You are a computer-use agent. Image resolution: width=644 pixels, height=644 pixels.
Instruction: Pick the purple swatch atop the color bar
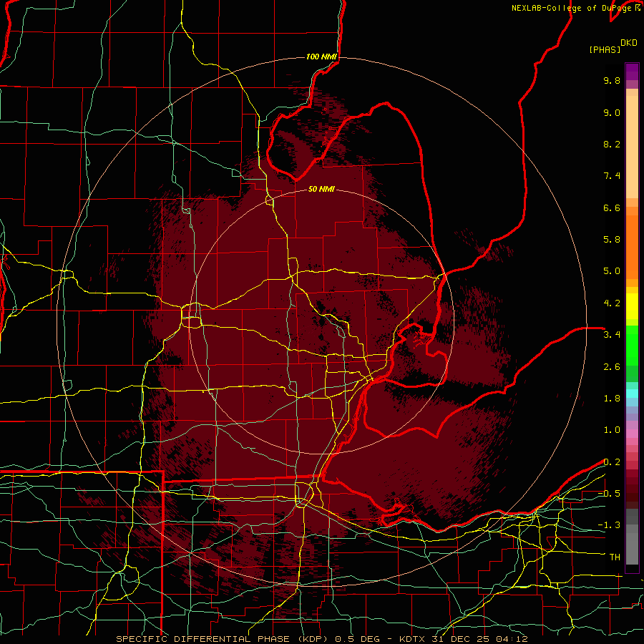(632, 72)
